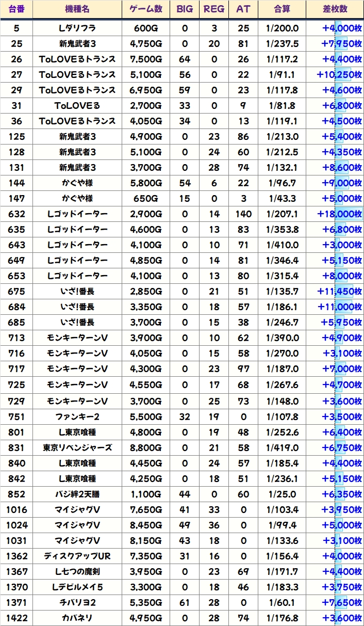Select the チバリヨ2 machine name
This screenshot has width=364, height=626.
(77, 602)
